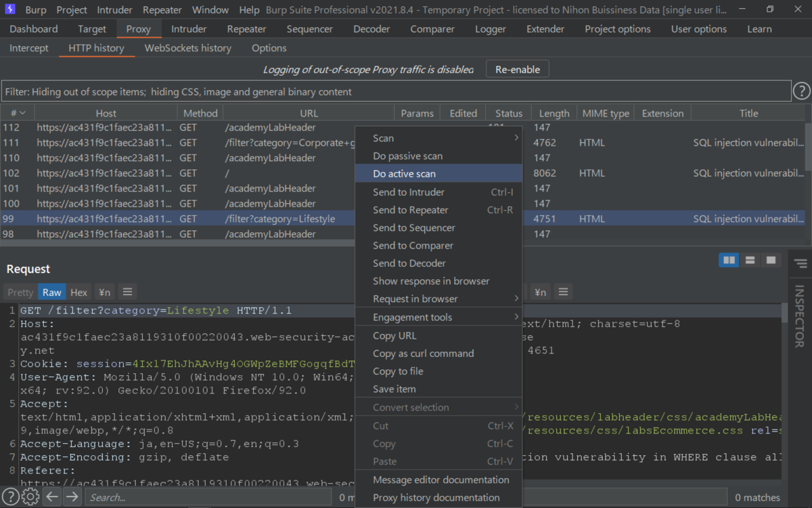Click the Burp Suite logo icon
The height and width of the screenshot is (508, 812).
coord(10,9)
